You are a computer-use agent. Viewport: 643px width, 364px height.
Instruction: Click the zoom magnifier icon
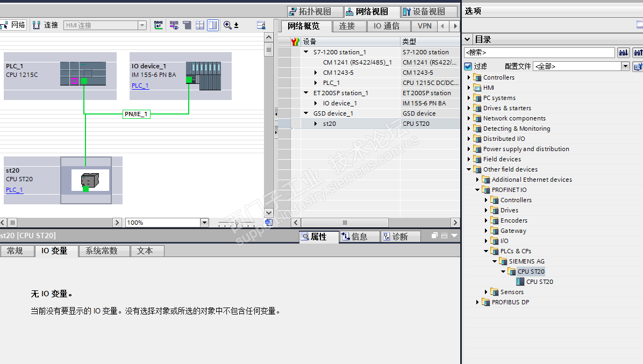[x=227, y=25]
